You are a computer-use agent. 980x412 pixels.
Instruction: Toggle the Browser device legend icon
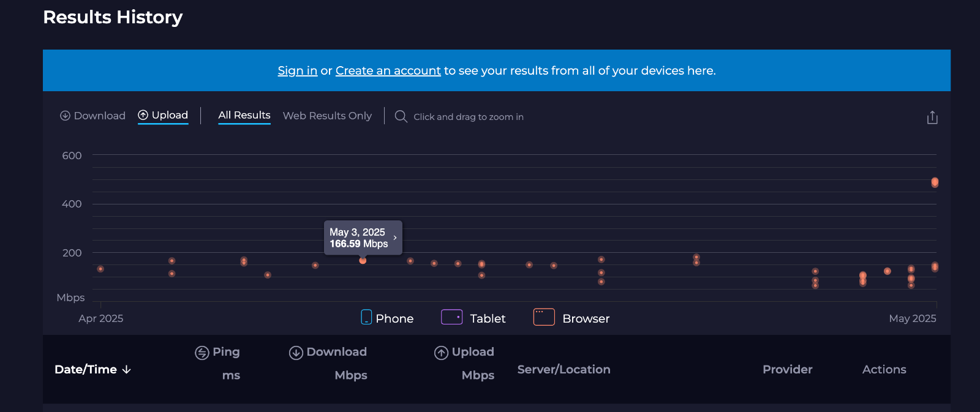544,317
